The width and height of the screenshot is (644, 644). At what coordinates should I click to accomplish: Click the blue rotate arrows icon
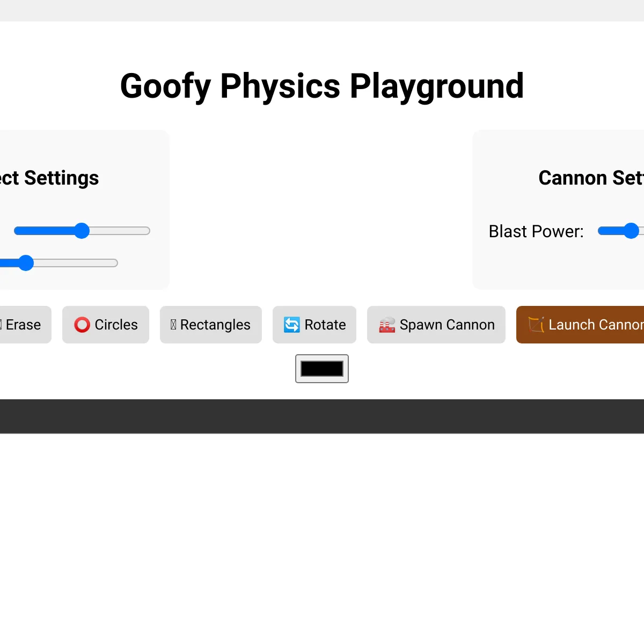[292, 325]
